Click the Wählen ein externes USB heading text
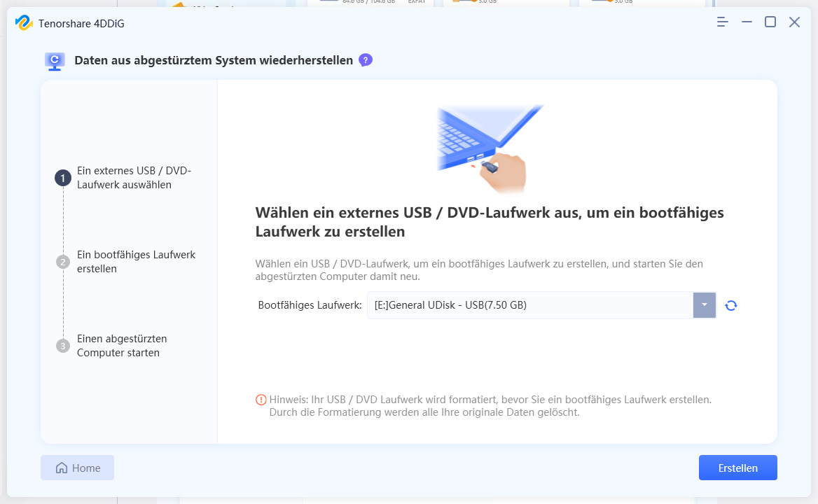 point(489,221)
